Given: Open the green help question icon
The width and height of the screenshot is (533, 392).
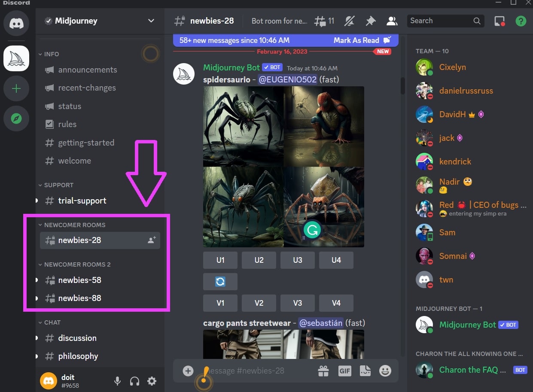Looking at the screenshot, I should [x=521, y=21].
